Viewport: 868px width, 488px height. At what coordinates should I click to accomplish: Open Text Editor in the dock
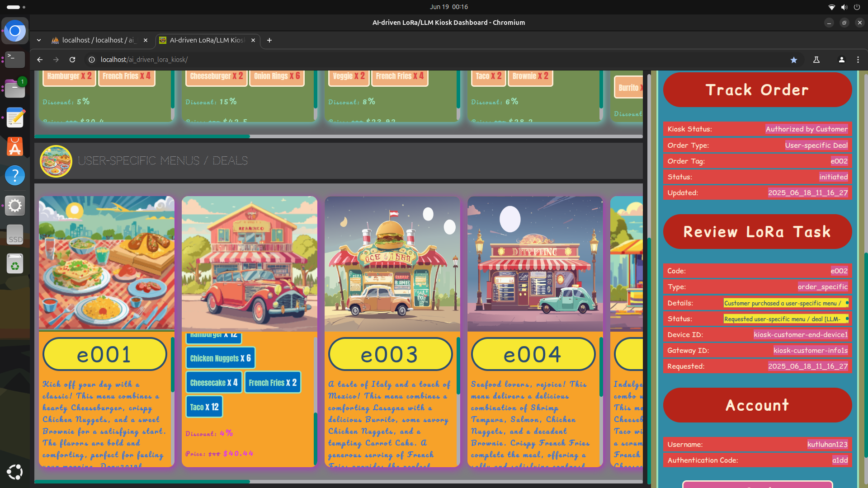coord(15,118)
